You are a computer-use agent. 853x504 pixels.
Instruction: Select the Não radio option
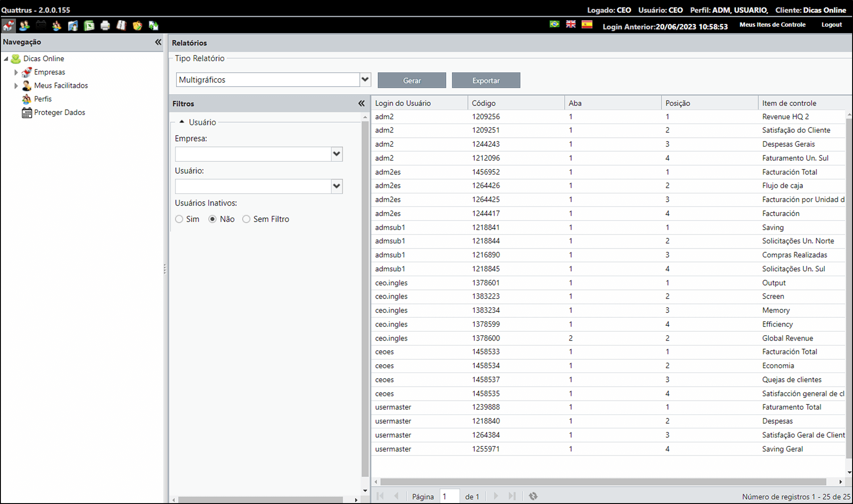[x=213, y=219]
